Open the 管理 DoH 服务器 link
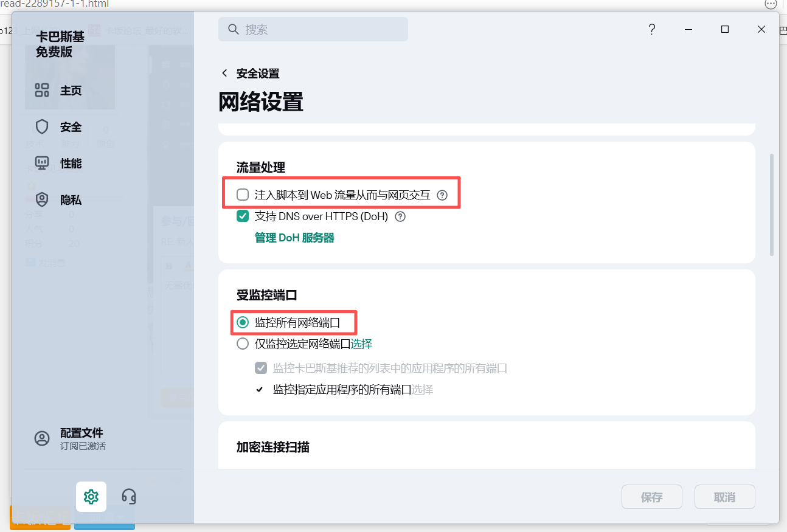 tap(294, 238)
